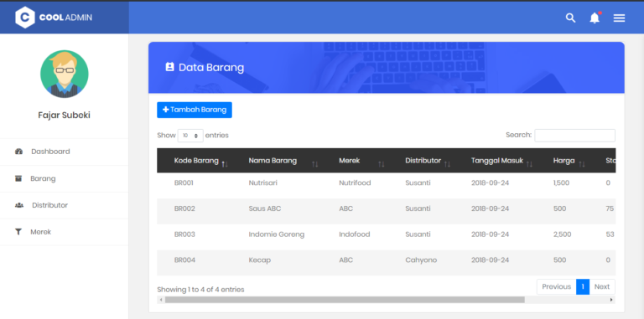Open the hamburger menu icon
The width and height of the screenshot is (644, 319).
pyautogui.click(x=620, y=18)
